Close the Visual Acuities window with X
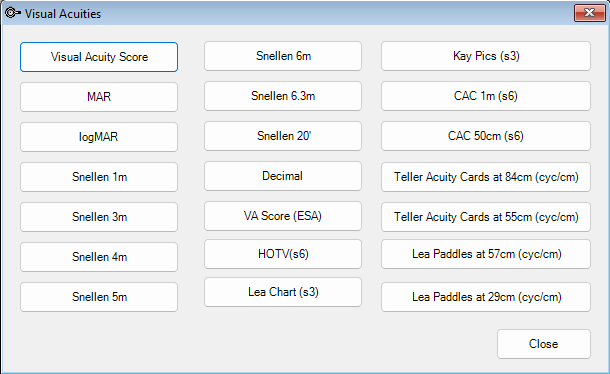This screenshot has width=610, height=374. click(589, 13)
